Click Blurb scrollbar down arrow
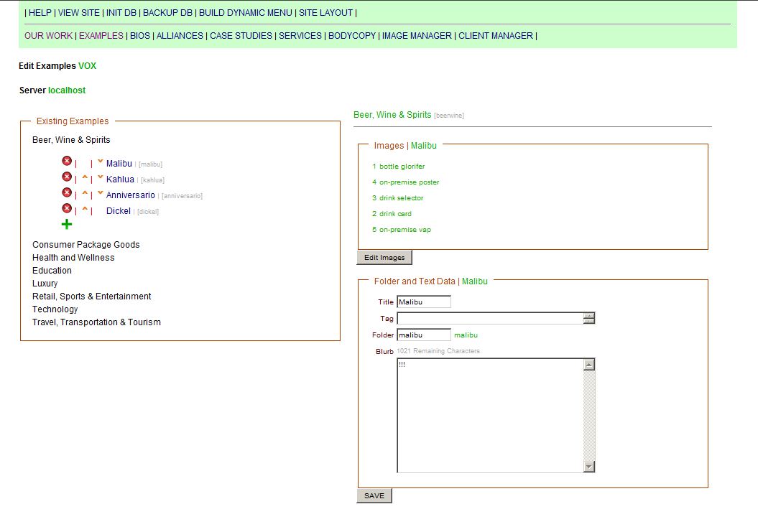The image size is (758, 532). [589, 466]
